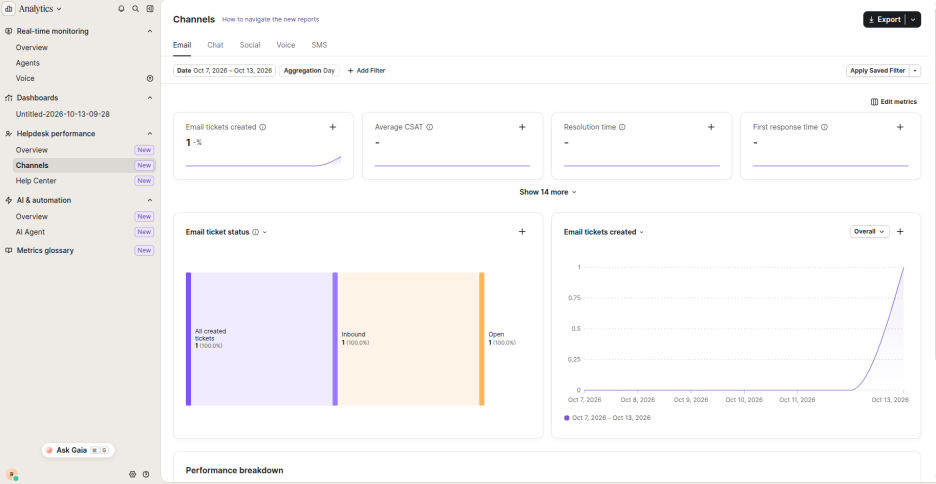Open Apply Saved Filter dropdown arrow

click(915, 70)
